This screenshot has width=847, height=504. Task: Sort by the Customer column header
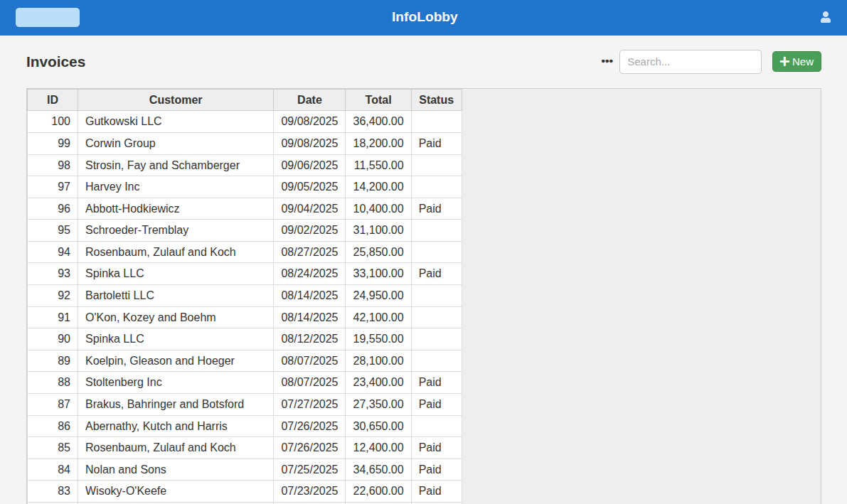pyautogui.click(x=176, y=100)
